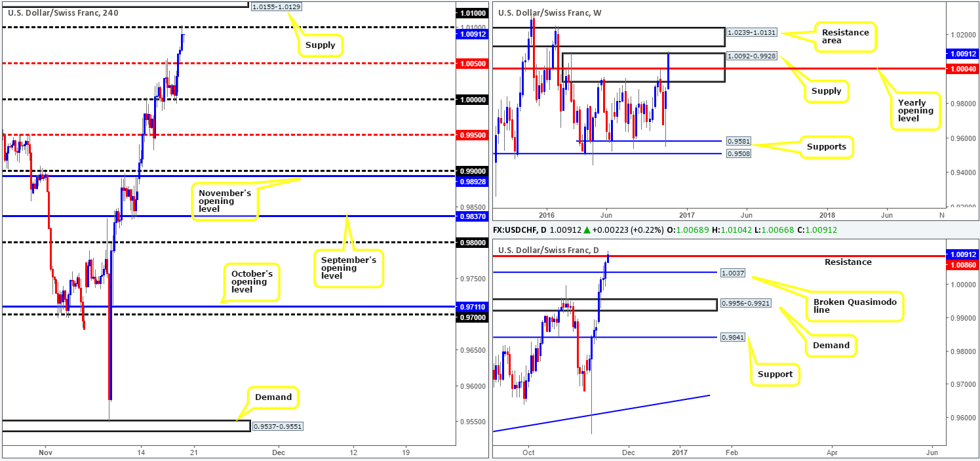Viewport: 980px width, 461px height.
Task: Select the Supply callout on the H4 chart
Action: pos(319,45)
